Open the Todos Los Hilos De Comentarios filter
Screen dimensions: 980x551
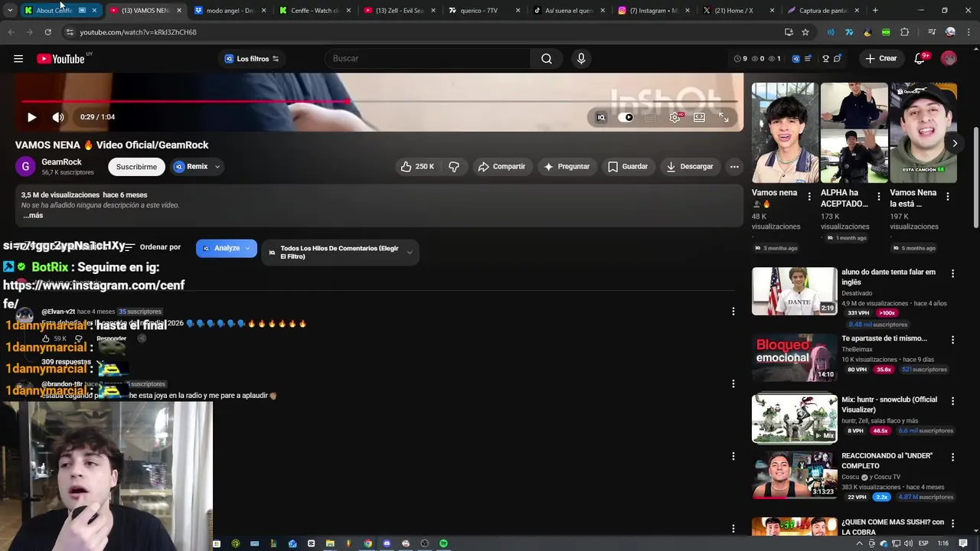pyautogui.click(x=340, y=253)
